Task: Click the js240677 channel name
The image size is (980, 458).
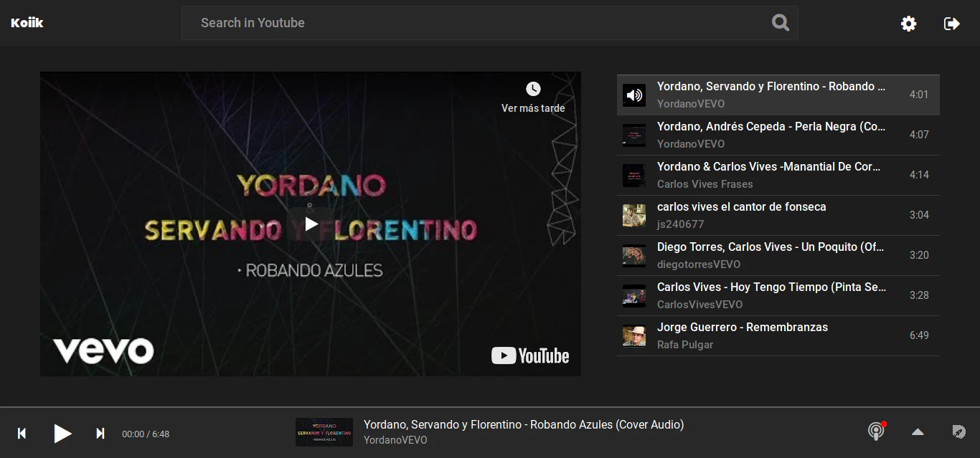Action: pyautogui.click(x=681, y=224)
